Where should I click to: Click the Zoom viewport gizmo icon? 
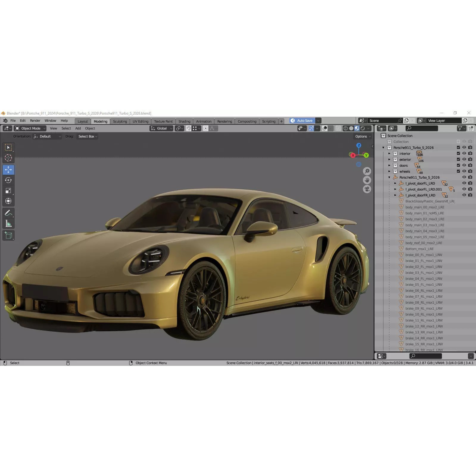point(367,171)
